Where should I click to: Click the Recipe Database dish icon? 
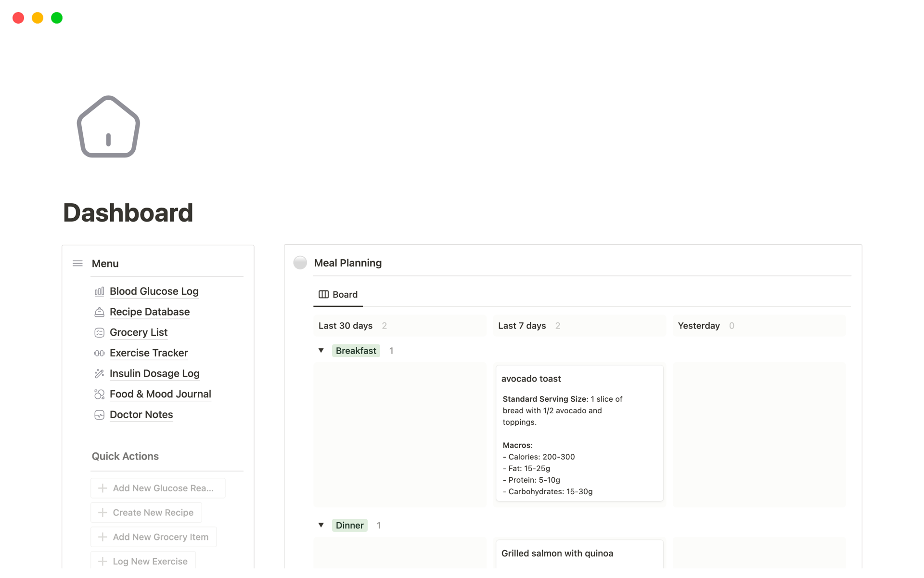click(x=99, y=312)
